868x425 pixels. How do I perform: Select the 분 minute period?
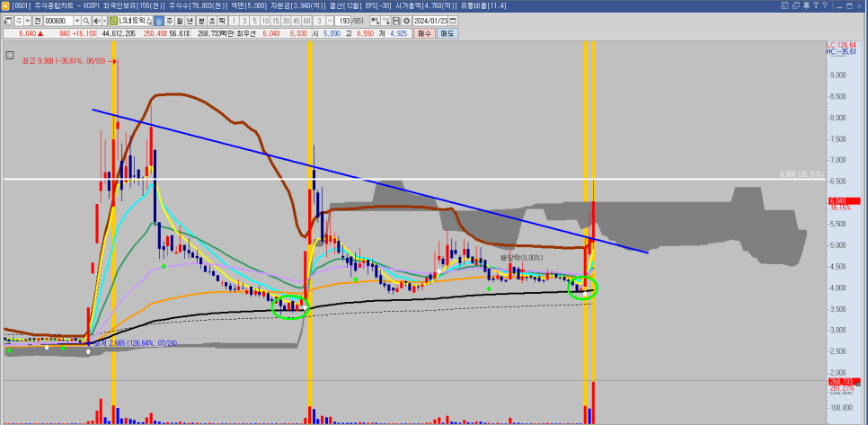pos(201,21)
